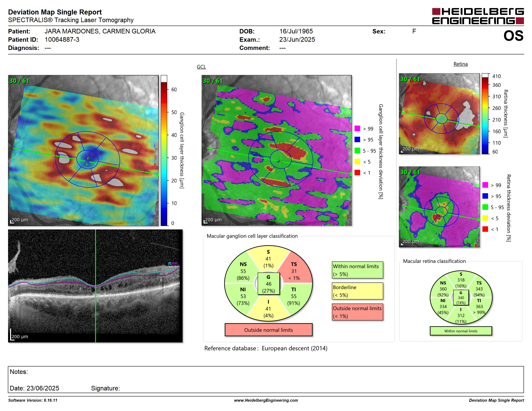Click the GCL sector NS value 55

[243, 271]
